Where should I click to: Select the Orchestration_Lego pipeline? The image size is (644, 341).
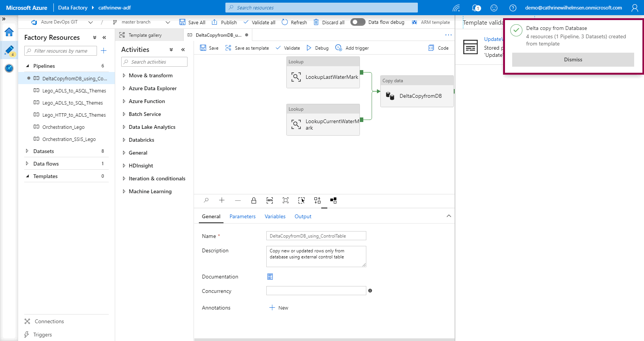pos(63,127)
